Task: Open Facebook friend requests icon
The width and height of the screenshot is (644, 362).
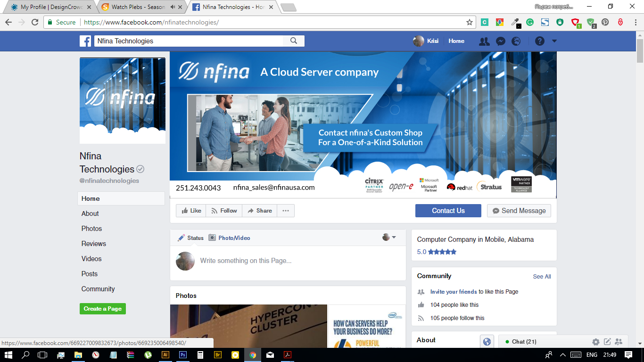Action: (484, 41)
